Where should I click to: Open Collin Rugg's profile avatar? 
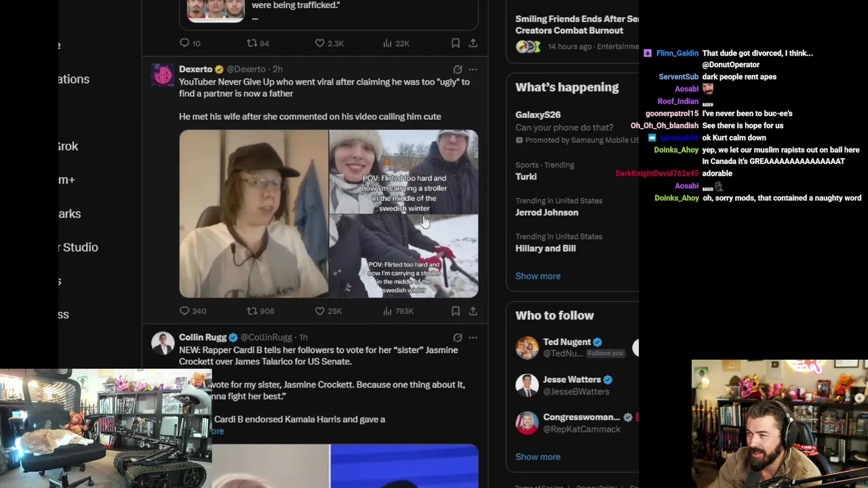[x=163, y=343]
